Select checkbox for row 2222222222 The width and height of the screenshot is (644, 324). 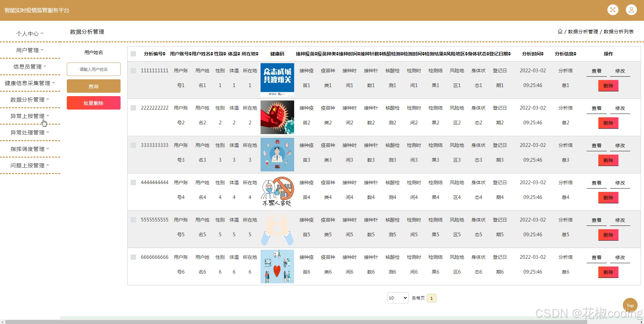(133, 108)
